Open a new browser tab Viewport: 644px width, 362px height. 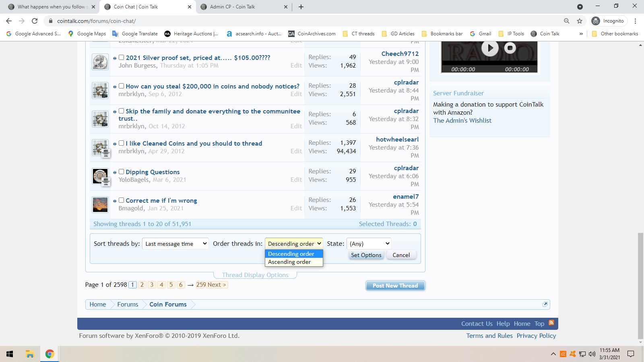point(301,7)
